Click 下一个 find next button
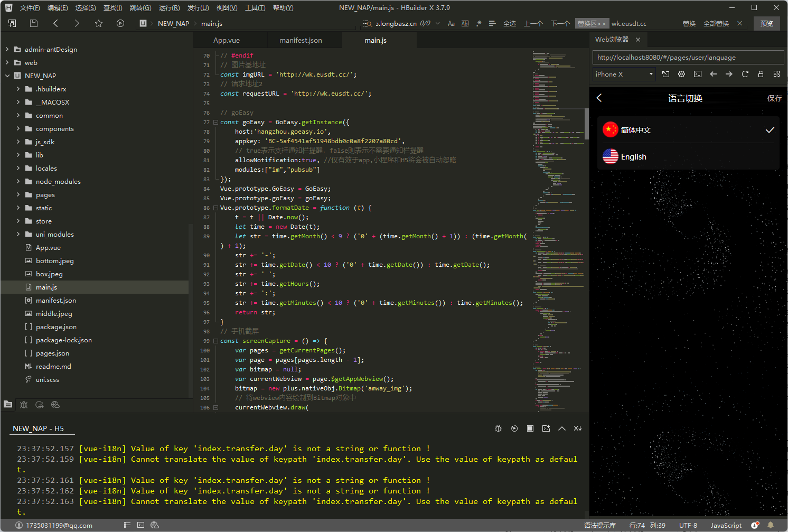The image size is (788, 532). [x=560, y=23]
